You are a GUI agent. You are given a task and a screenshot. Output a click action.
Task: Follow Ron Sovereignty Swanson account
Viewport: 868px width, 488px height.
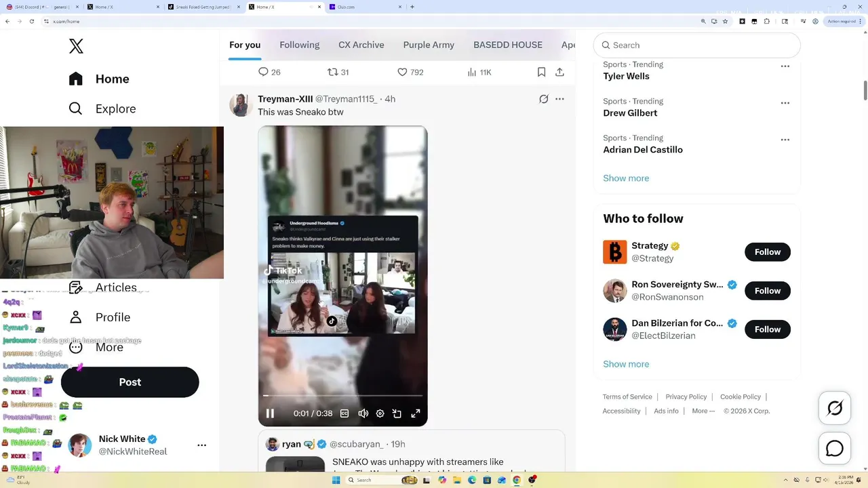point(768,290)
